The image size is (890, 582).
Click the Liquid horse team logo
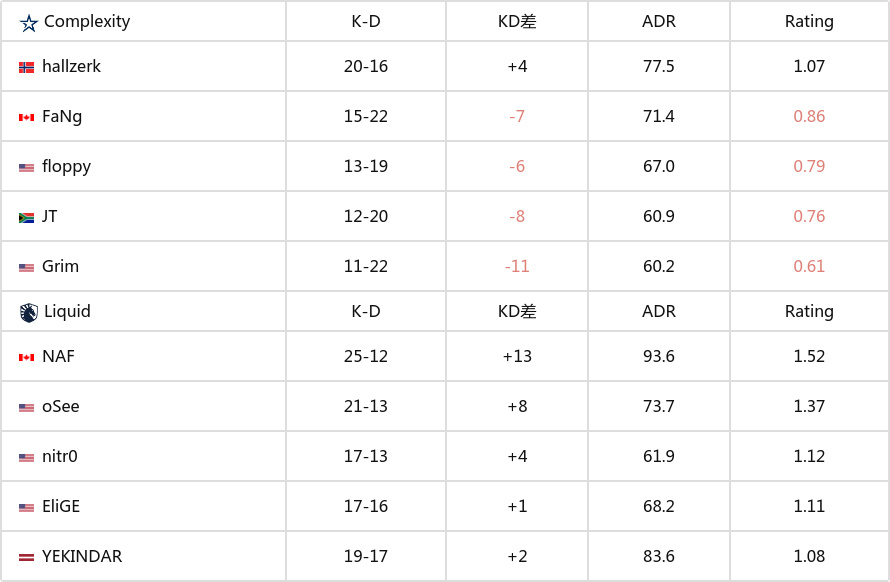tap(28, 312)
